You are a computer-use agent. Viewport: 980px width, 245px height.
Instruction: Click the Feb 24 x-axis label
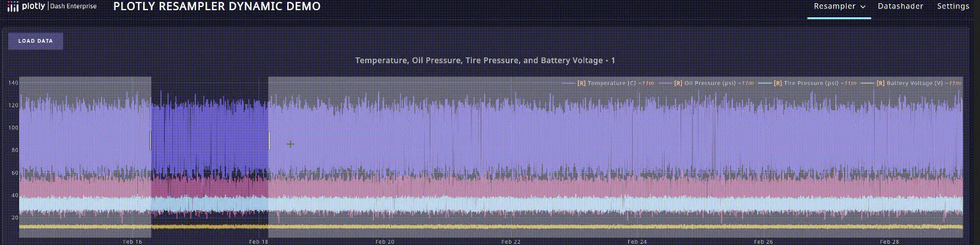click(637, 242)
